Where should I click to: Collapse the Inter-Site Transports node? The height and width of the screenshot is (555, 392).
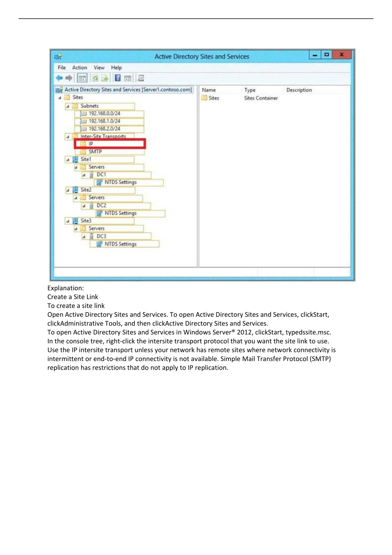[68, 137]
